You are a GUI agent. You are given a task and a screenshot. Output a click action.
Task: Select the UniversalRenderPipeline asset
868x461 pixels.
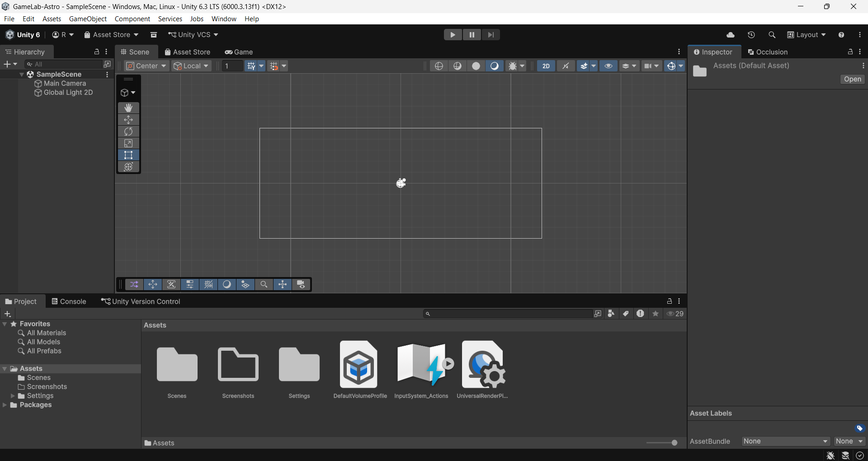(482, 370)
